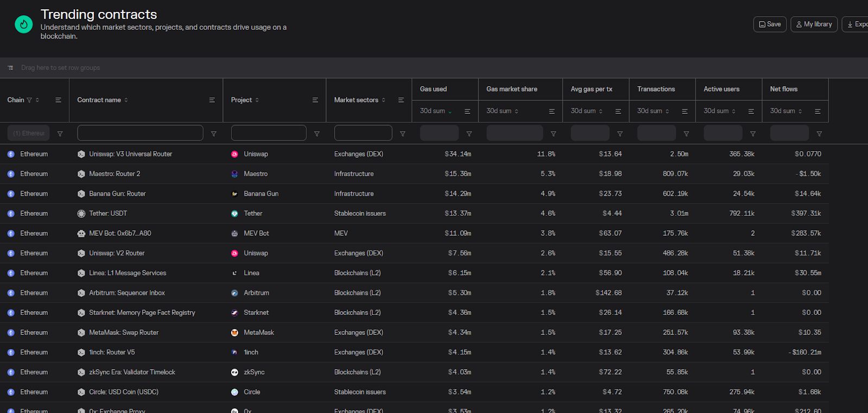Click the green Trending contracts flame icon

pos(24,24)
